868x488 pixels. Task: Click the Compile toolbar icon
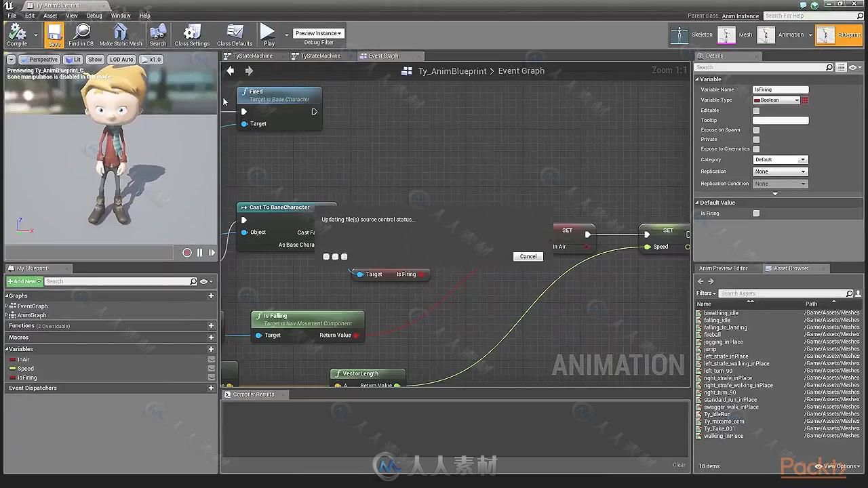(x=17, y=35)
